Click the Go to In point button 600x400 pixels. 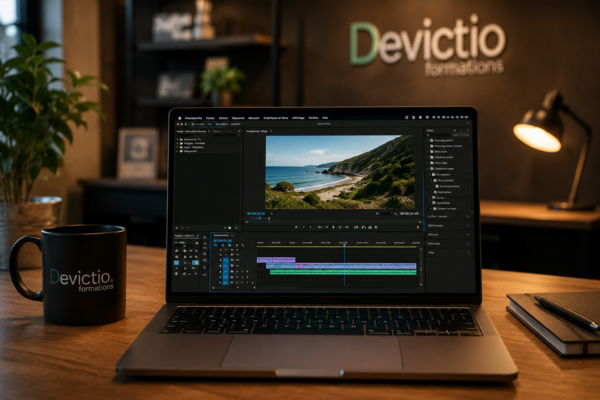(x=320, y=227)
